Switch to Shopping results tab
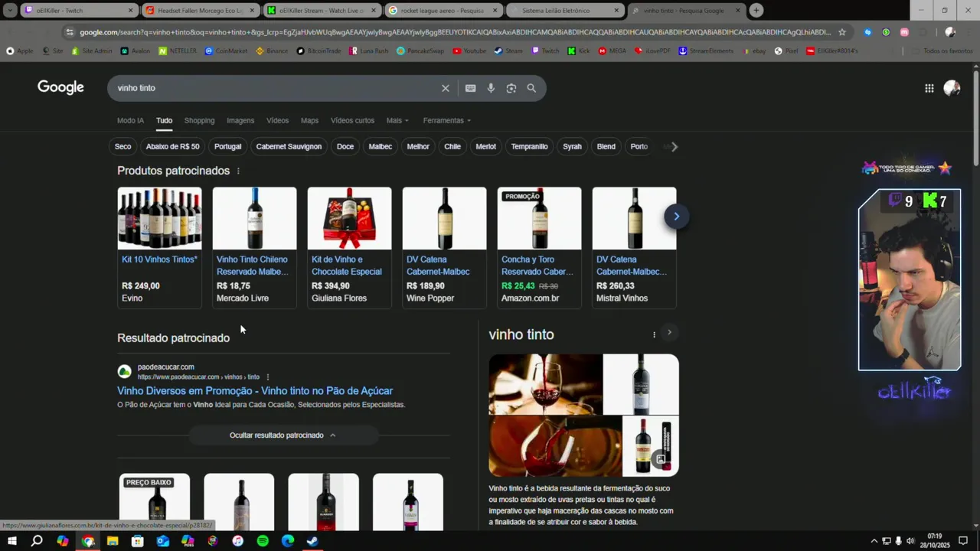This screenshot has height=551, width=980. 199,120
